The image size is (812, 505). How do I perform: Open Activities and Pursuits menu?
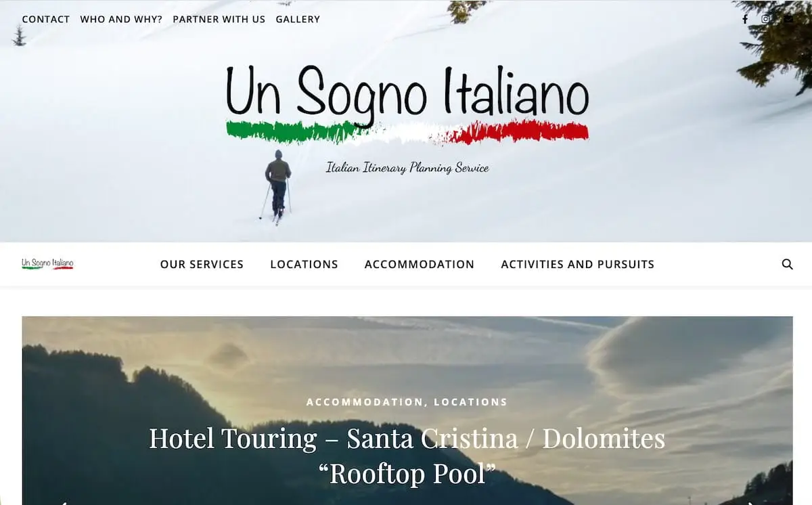pyautogui.click(x=578, y=264)
